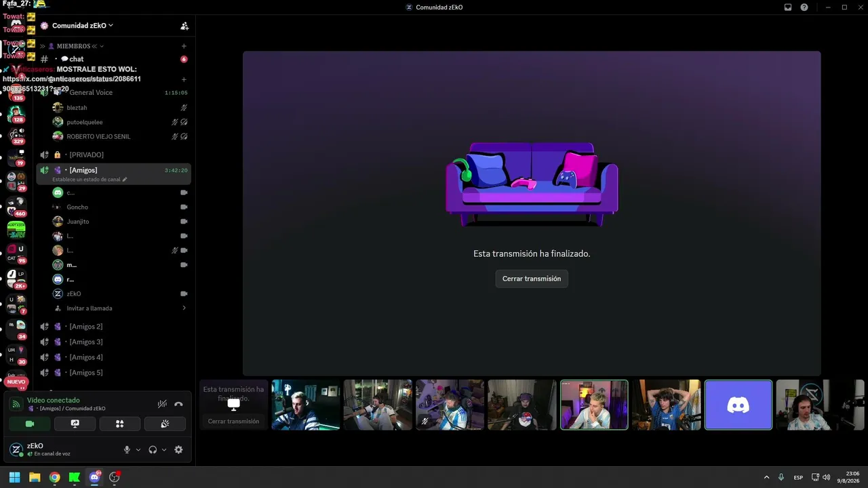Join the [Amigos 3] voice channel
Screen dimensions: 868x488
[113, 342]
